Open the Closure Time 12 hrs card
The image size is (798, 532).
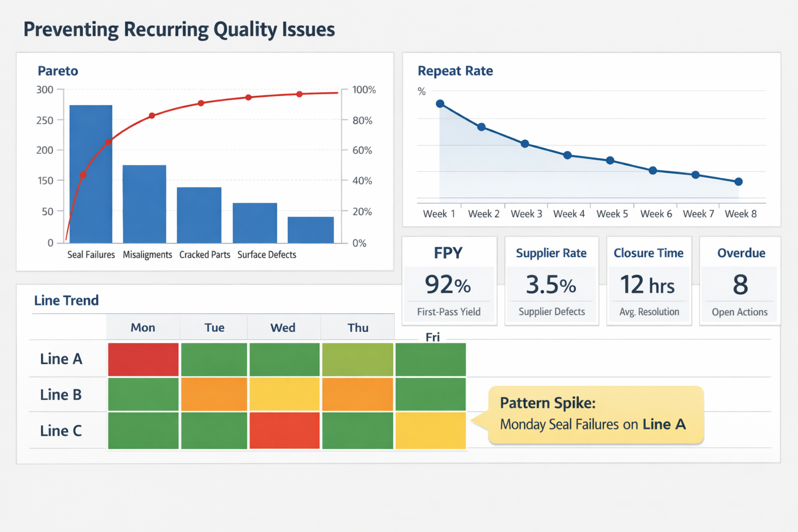click(649, 281)
